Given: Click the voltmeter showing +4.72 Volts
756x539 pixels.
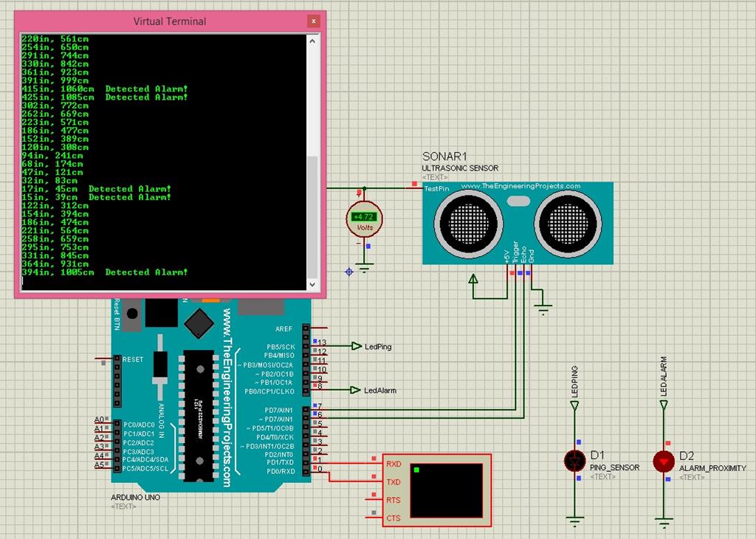Looking at the screenshot, I should click(x=364, y=219).
